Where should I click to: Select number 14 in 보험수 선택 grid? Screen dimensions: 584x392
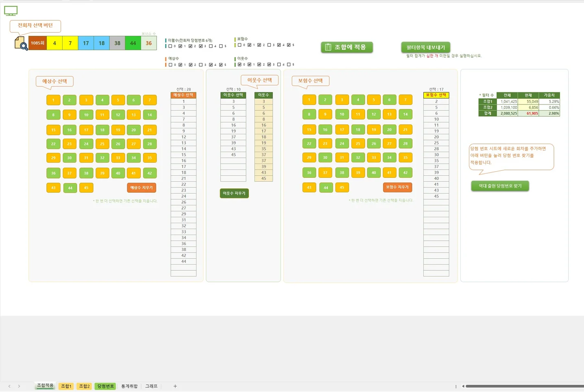click(405, 114)
